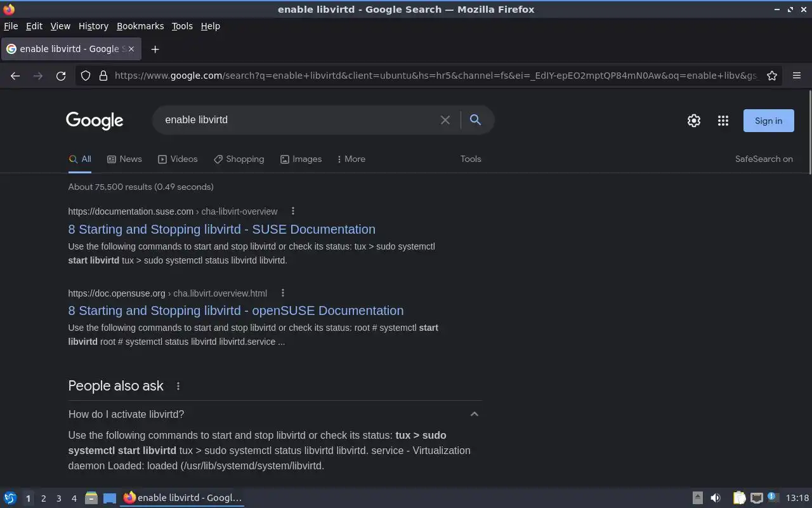Image resolution: width=812 pixels, height=508 pixels.
Task: Focus the Firefox address bar
Action: (x=436, y=76)
